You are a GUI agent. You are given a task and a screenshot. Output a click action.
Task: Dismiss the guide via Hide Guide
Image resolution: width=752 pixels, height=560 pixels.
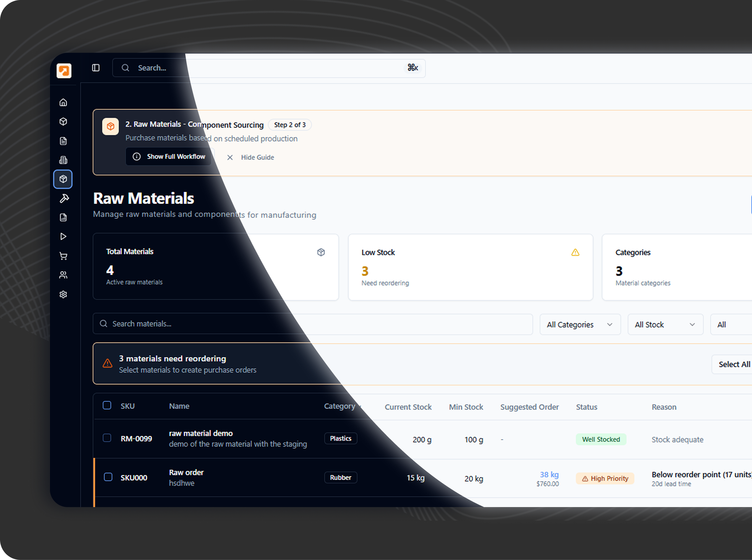(251, 157)
